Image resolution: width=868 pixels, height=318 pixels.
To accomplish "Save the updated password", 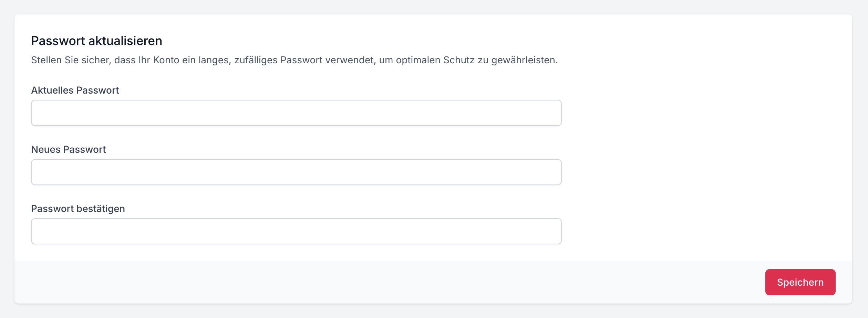I will [x=800, y=282].
